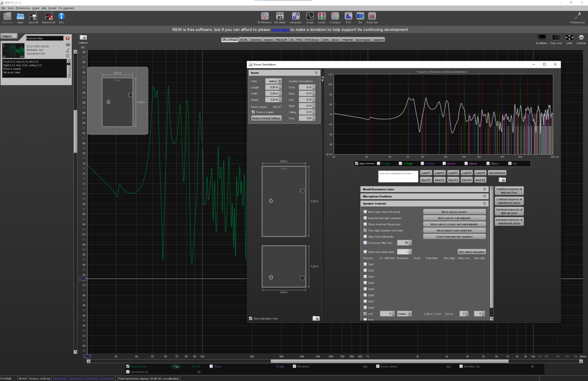Enable Keep left and right symmetric
The width and height of the screenshot is (588, 381).
point(365,218)
